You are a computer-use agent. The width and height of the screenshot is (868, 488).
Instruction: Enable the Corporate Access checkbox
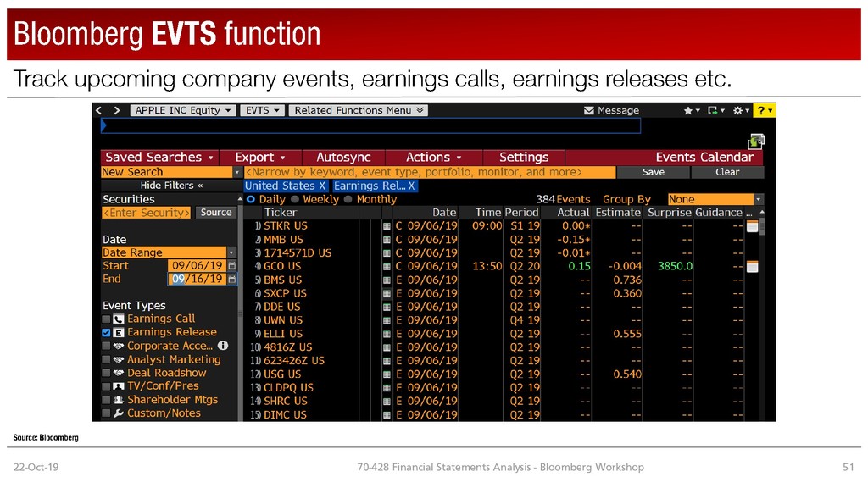[x=106, y=346]
